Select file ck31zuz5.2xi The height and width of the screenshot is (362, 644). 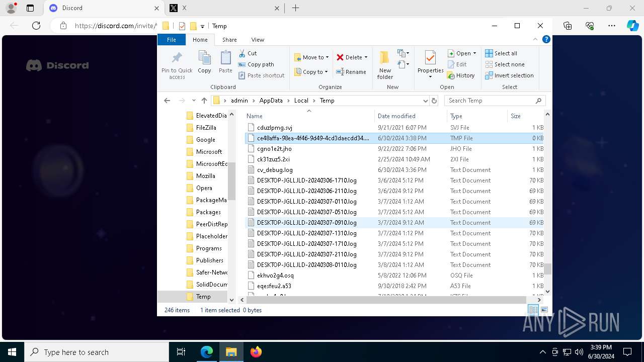coord(394,159)
